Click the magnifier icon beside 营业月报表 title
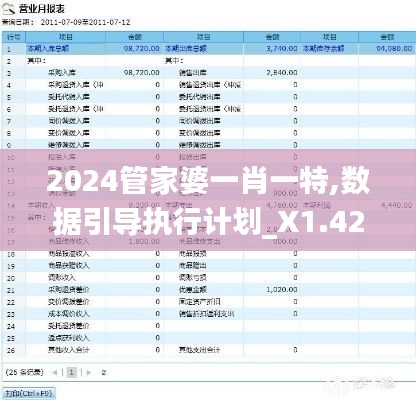 click(x=9, y=8)
